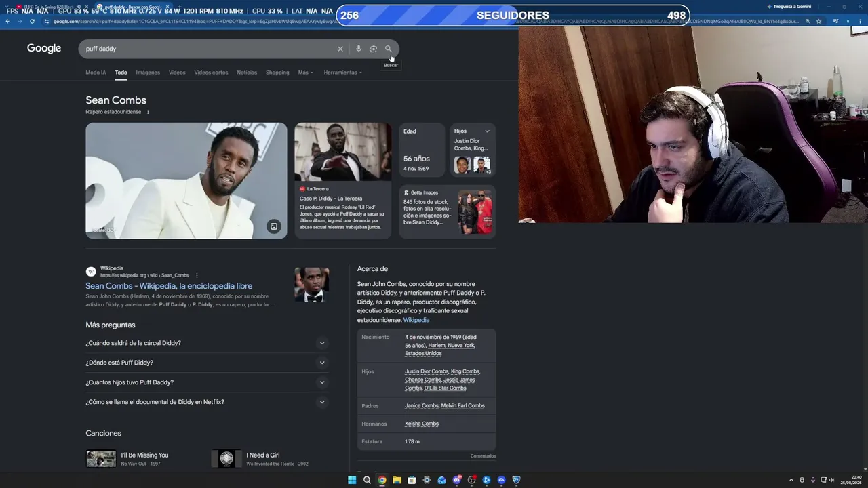Clear the search box with the X
This screenshot has width=868, height=488.
tap(340, 49)
